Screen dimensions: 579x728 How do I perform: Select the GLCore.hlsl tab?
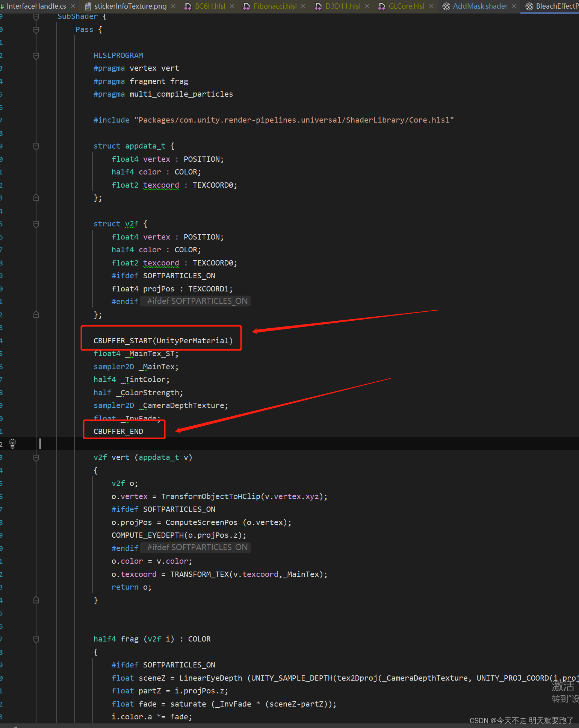pos(407,6)
